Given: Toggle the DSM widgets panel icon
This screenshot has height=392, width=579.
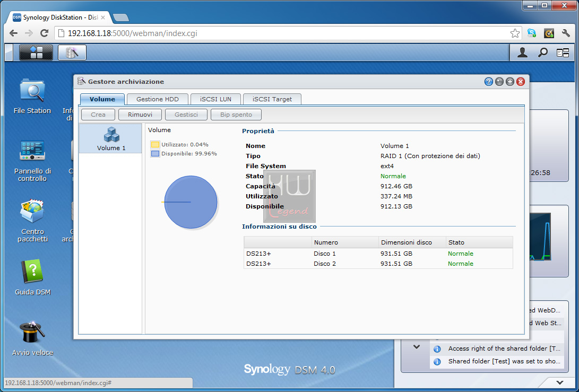Looking at the screenshot, I should coord(563,53).
